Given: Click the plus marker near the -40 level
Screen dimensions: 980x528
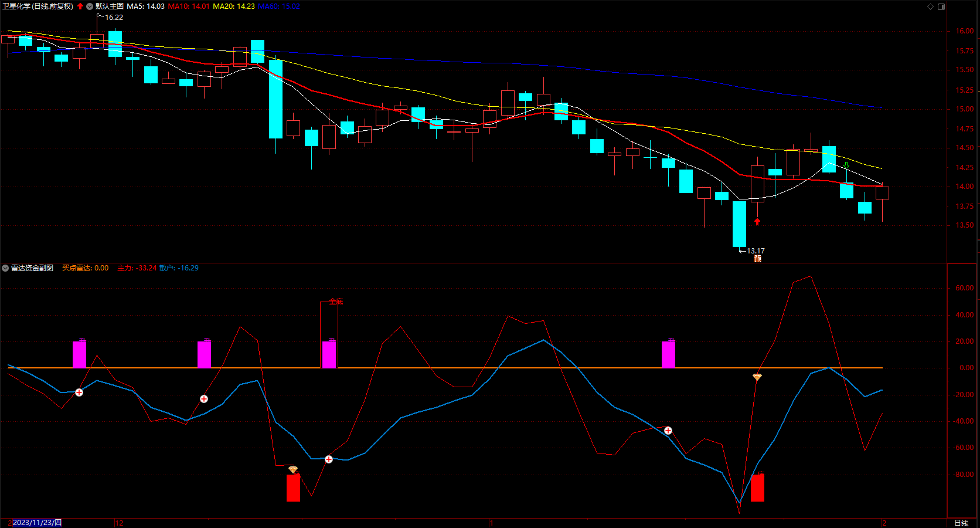Looking at the screenshot, I should (668, 431).
